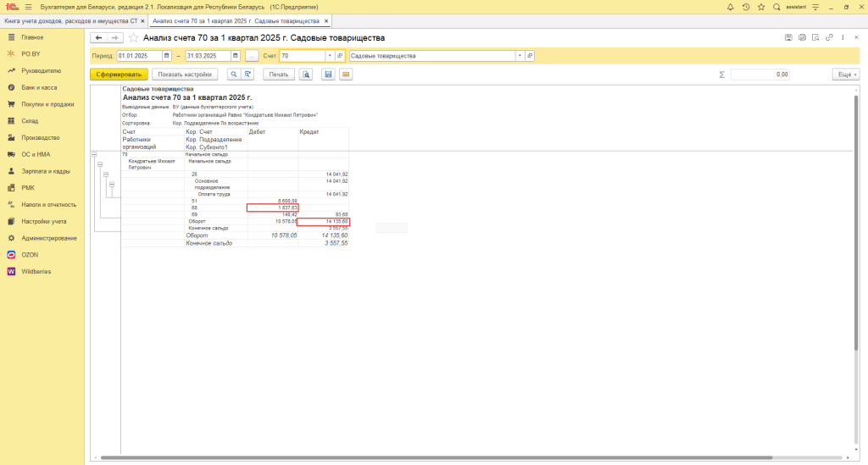Image resolution: width=868 pixels, height=465 pixels.
Task: Open global search magnifier in title bar
Action: [776, 7]
